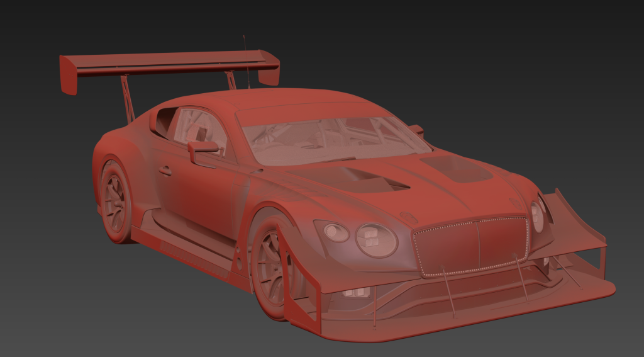Click the driver-side wing mirror
Image resolution: width=644 pixels, height=357 pixels.
(x=203, y=148)
